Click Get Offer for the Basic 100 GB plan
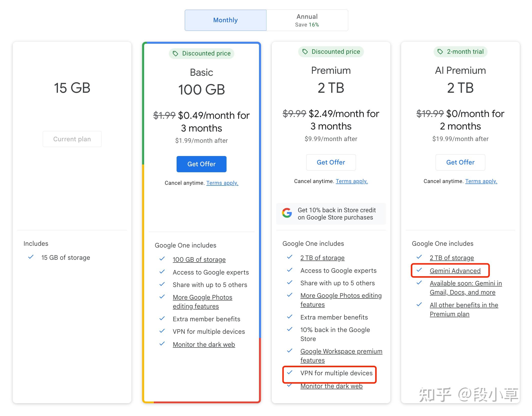 [x=201, y=164]
